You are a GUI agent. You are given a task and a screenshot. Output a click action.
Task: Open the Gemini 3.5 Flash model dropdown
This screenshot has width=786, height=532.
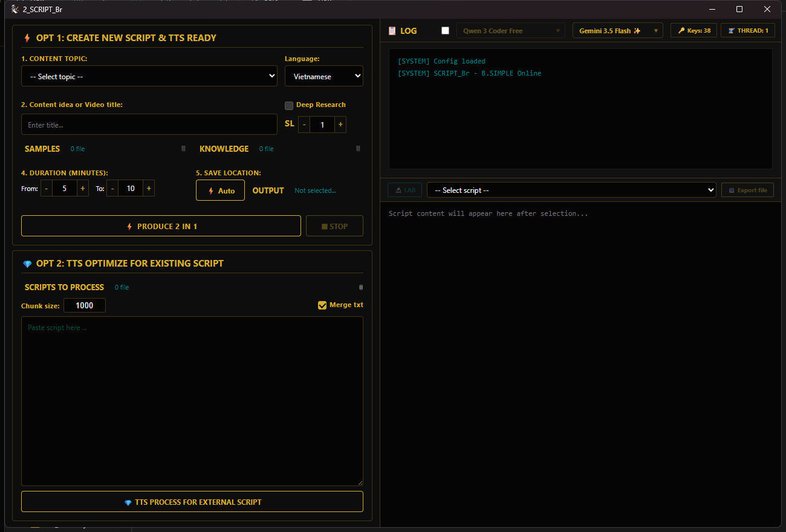coord(618,30)
